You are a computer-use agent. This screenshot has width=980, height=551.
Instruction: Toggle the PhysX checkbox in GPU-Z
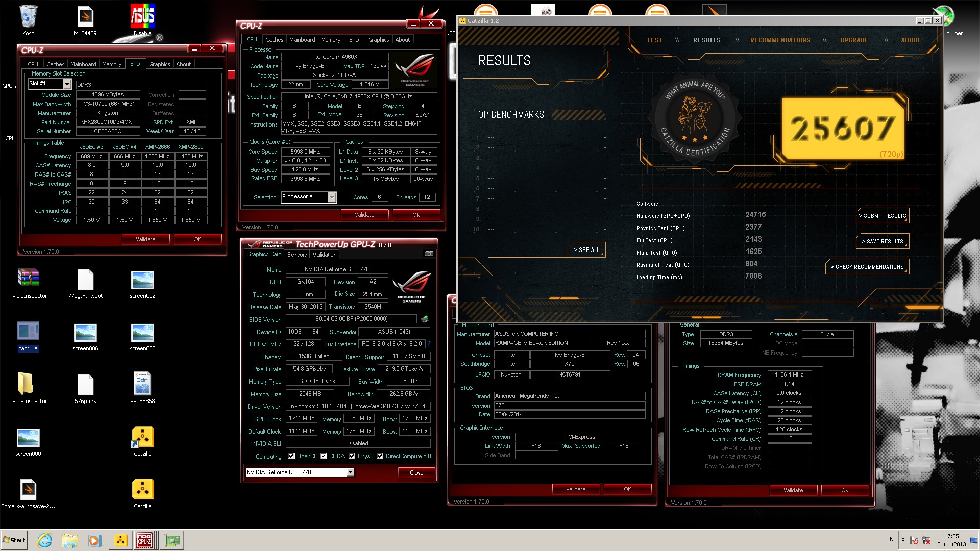(352, 456)
